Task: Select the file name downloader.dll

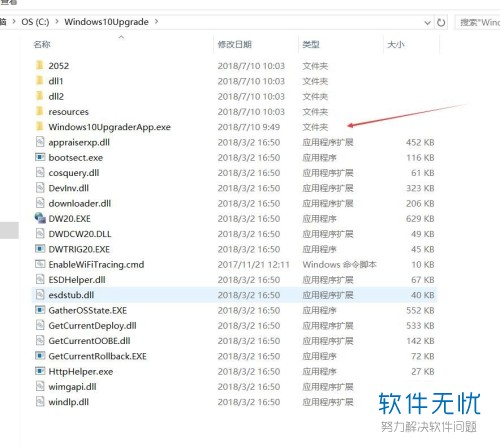Action: coord(79,203)
